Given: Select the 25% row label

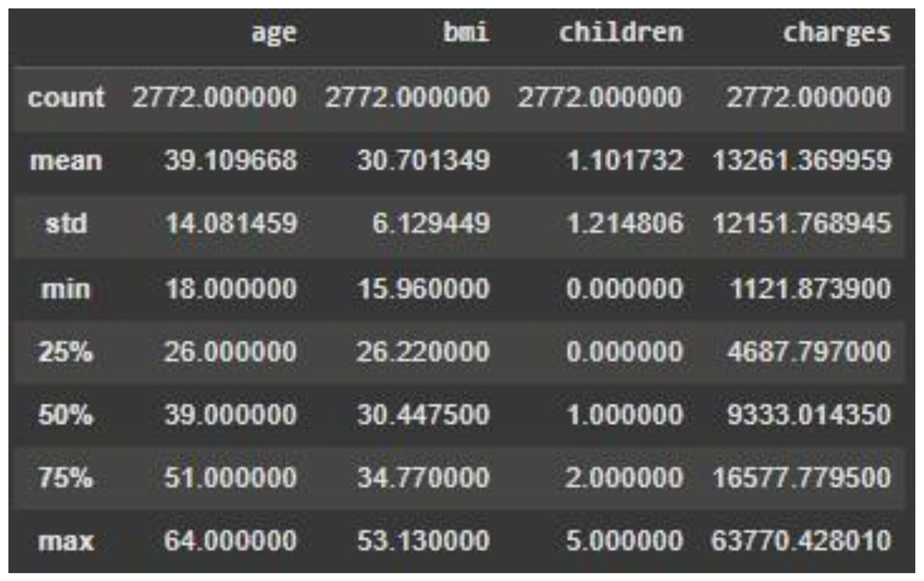Looking at the screenshot, I should point(65,352).
